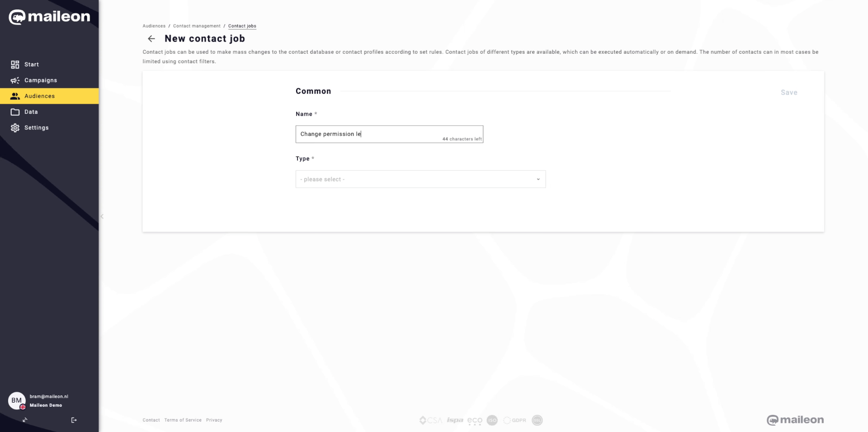Collapse the sidebar with the chevron handle
This screenshot has width=868, height=432.
tap(102, 216)
